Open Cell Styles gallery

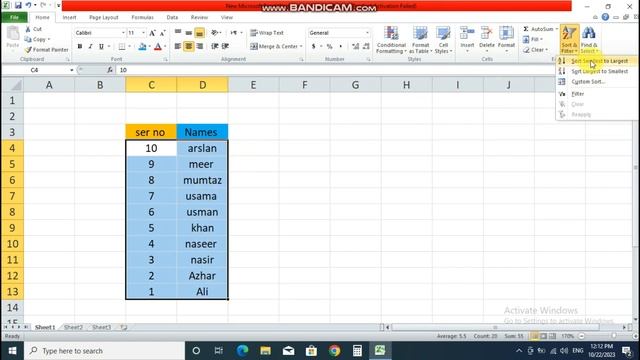point(443,40)
